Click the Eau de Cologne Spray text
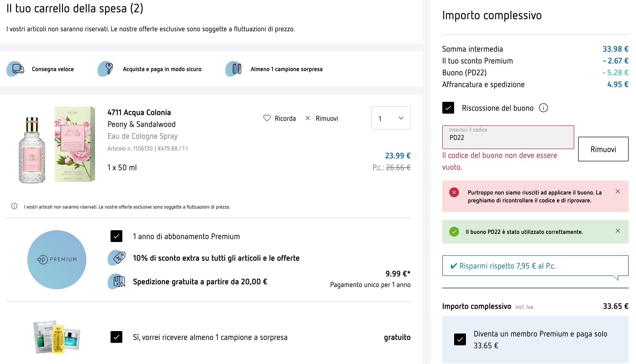Image resolution: width=636 pixels, height=364 pixels. click(x=142, y=136)
